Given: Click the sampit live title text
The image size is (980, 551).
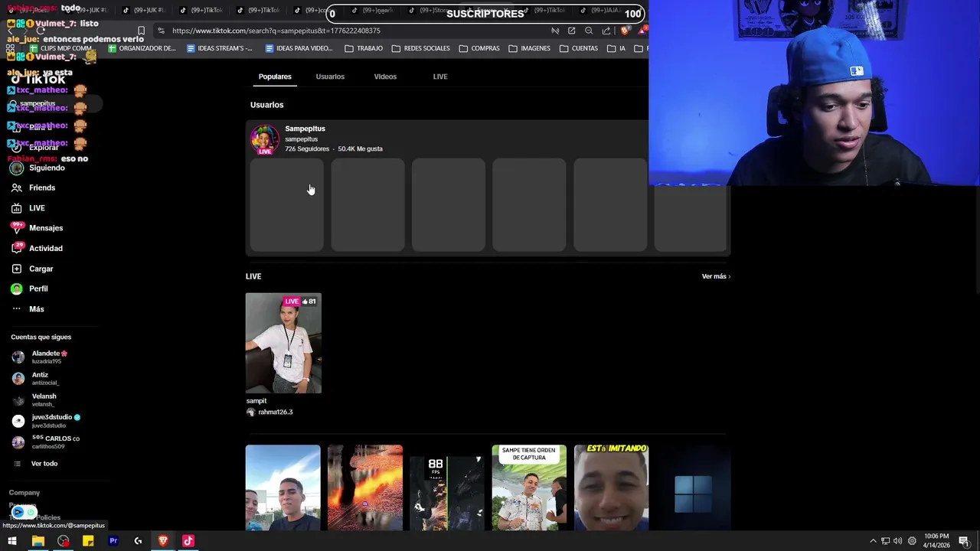Looking at the screenshot, I should pyautogui.click(x=256, y=401).
